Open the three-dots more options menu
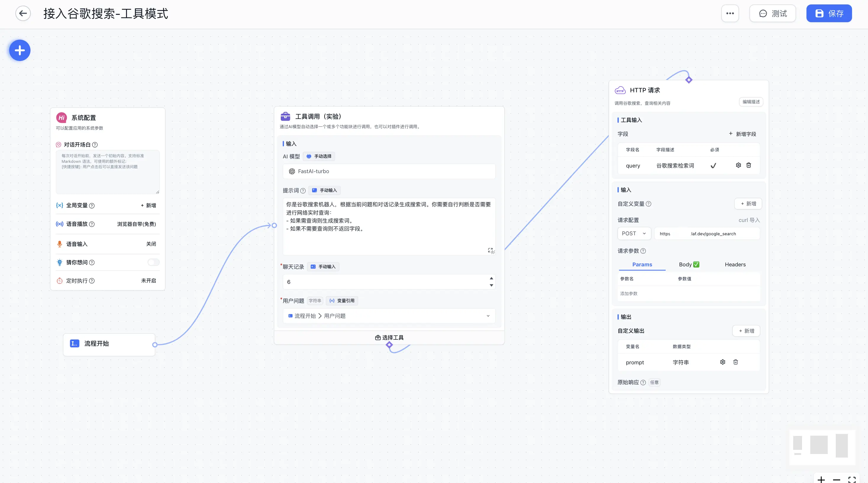Image resolution: width=868 pixels, height=483 pixels. [730, 14]
